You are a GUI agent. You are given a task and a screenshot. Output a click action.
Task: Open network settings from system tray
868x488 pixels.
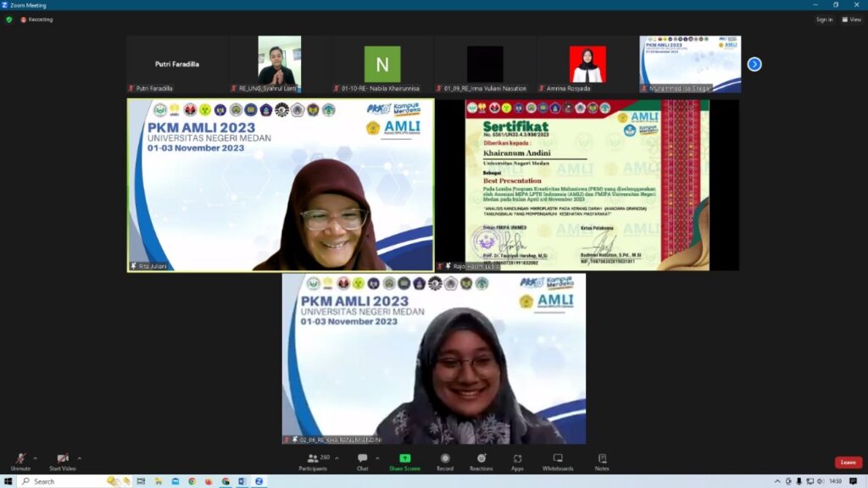coord(810,481)
